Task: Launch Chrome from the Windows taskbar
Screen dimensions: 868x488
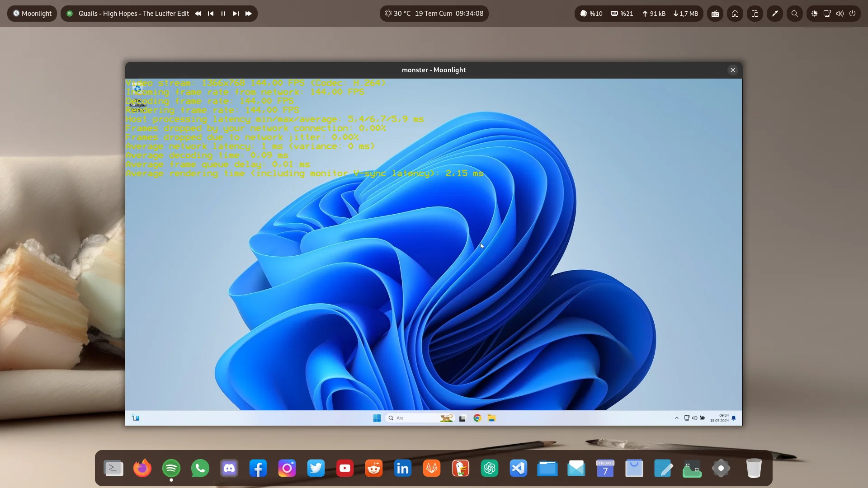Action: coord(477,418)
